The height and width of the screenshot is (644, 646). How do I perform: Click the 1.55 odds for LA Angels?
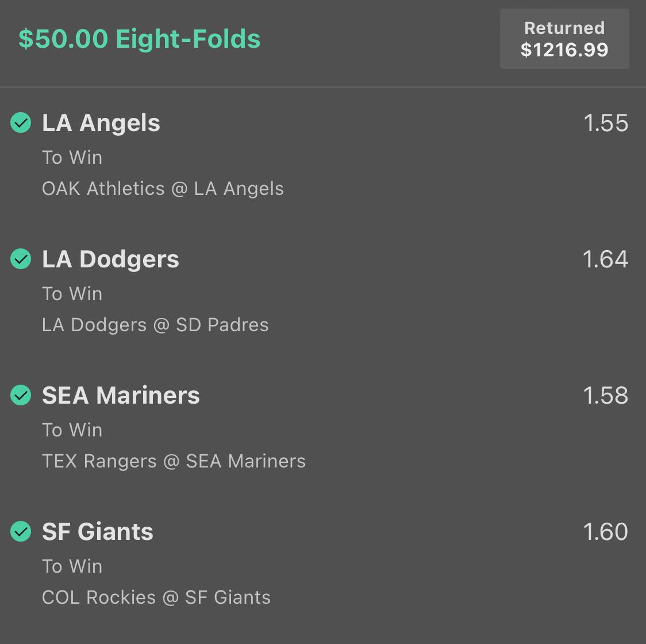pos(606,123)
